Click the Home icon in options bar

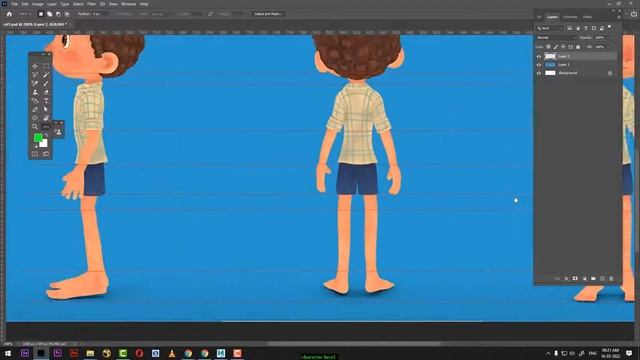click(x=9, y=14)
